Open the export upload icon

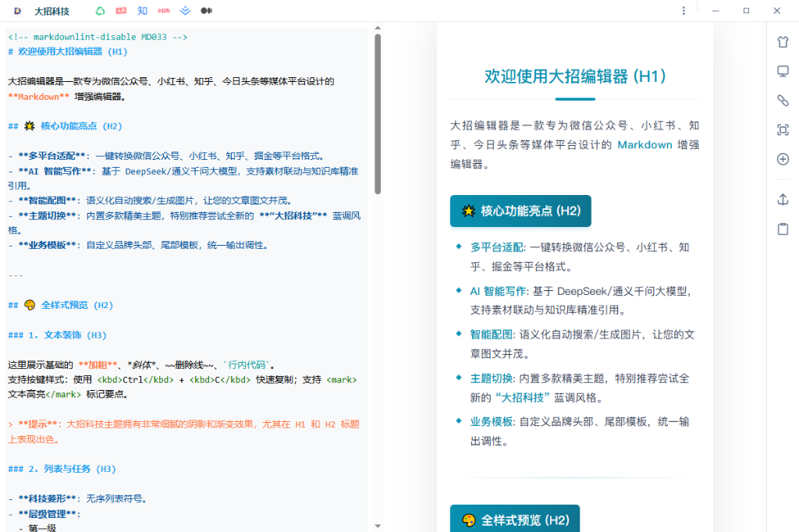pos(783,199)
